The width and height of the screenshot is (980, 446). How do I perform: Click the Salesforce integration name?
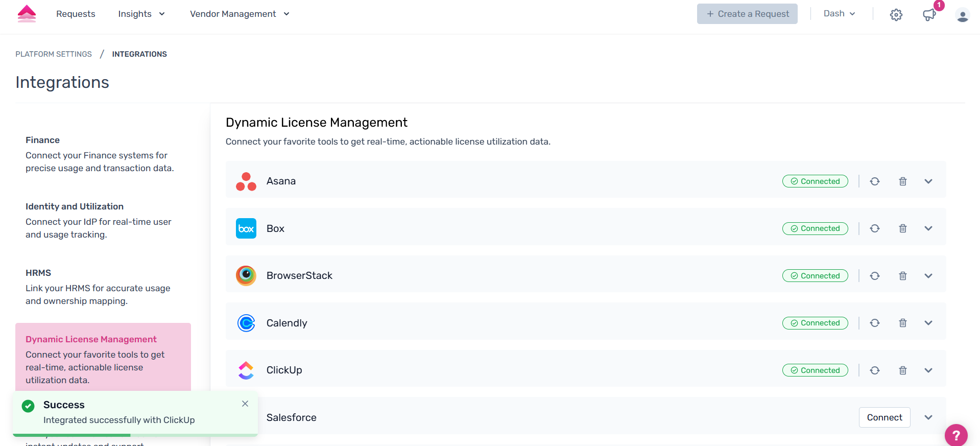pos(292,417)
